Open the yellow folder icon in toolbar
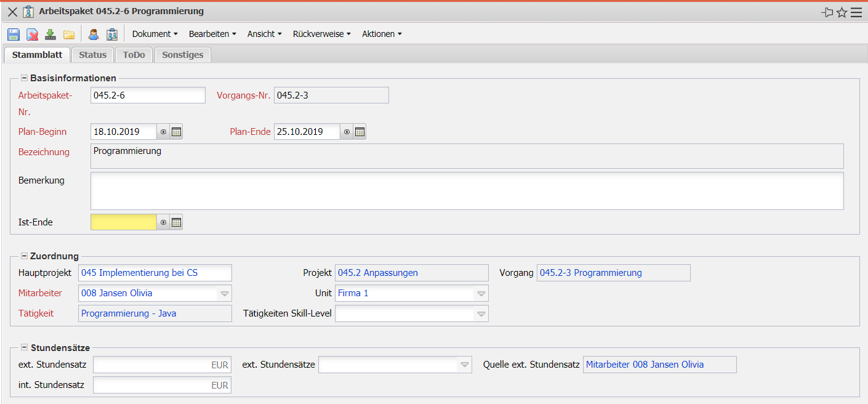The image size is (868, 404). (69, 34)
